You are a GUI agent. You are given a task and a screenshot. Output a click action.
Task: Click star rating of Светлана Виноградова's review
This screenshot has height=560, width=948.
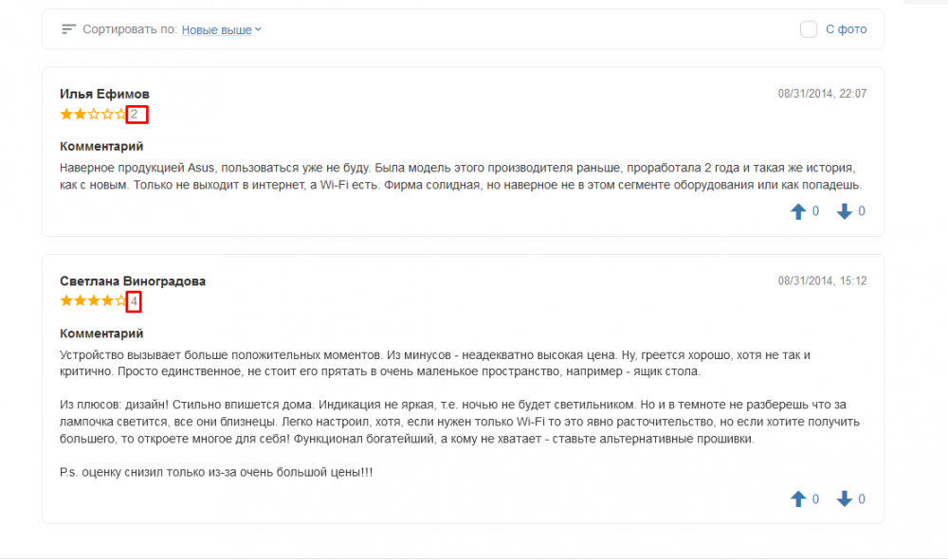[92, 301]
